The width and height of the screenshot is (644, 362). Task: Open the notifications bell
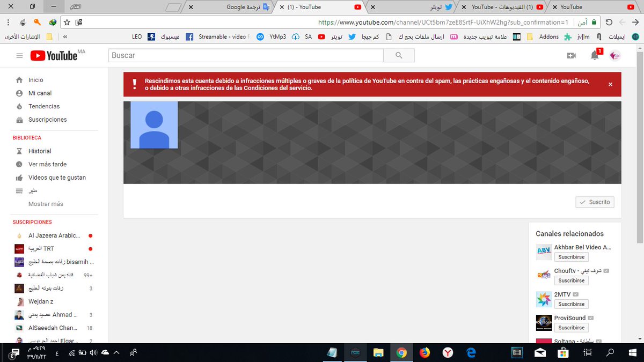[595, 55]
